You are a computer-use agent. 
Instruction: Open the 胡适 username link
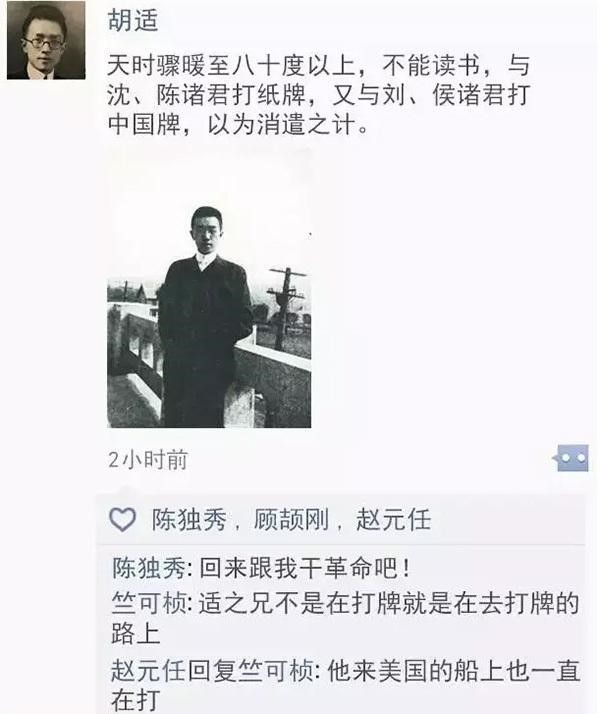pos(132,20)
